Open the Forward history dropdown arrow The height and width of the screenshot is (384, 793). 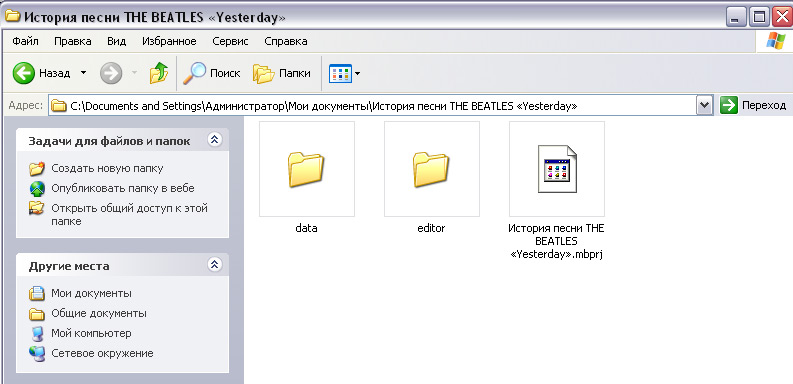[x=135, y=73]
